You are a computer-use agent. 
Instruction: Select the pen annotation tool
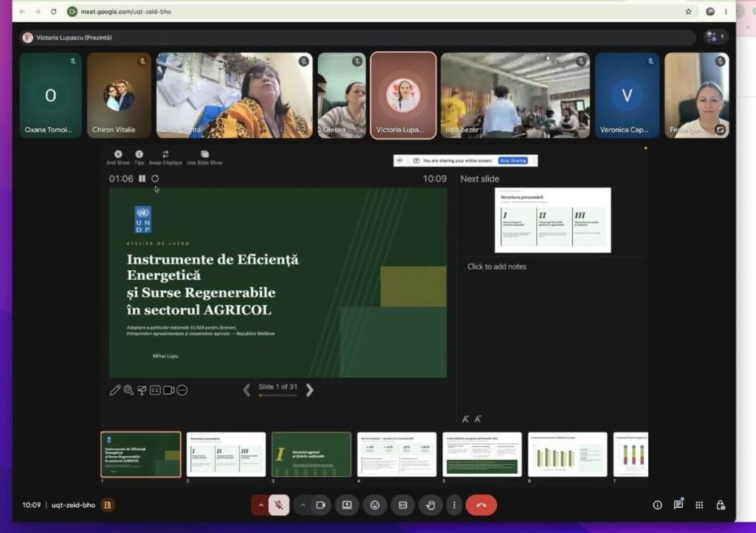coord(114,390)
